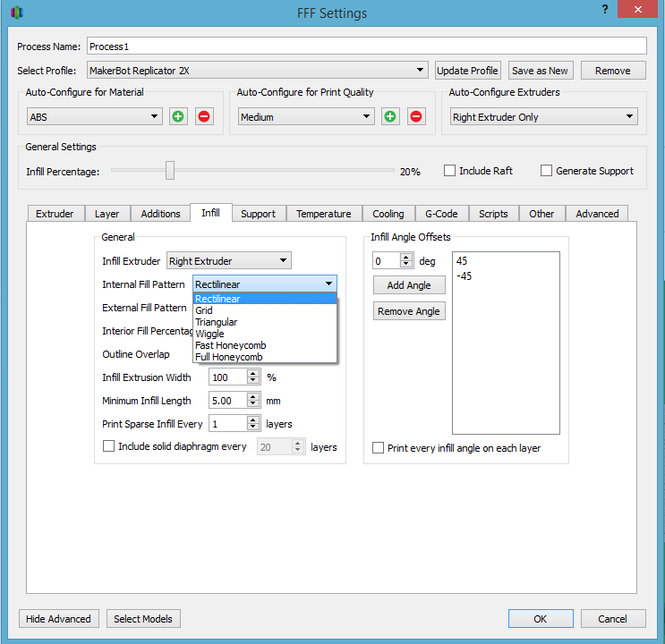Click the Infill Percentage slider handle
Viewport: 665px width, 644px height.
[170, 171]
